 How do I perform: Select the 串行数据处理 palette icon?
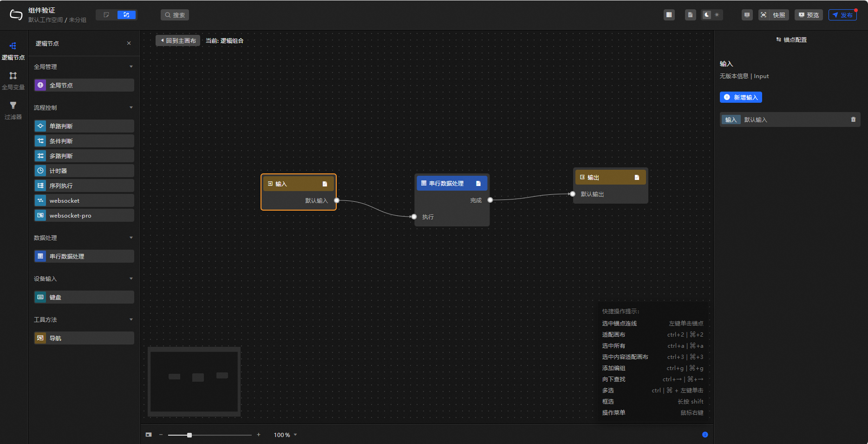40,256
